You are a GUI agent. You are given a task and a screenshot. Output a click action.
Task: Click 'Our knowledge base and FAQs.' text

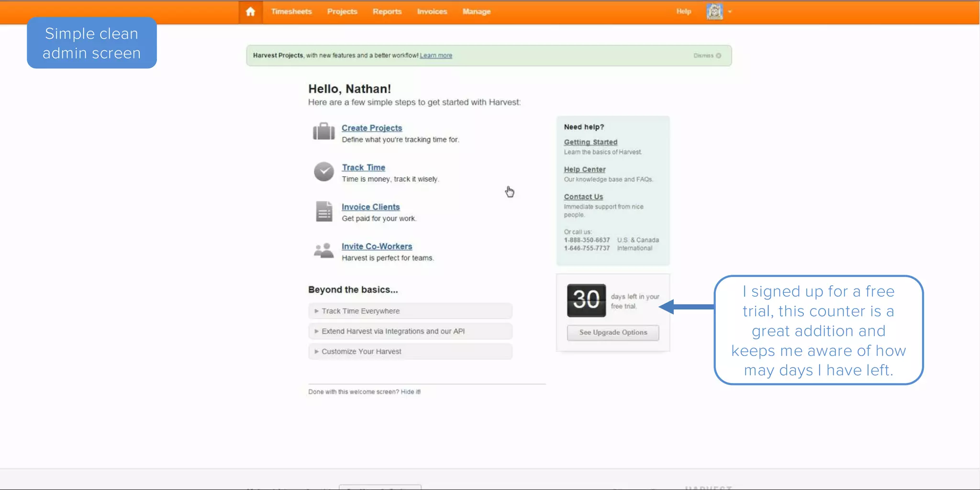[609, 179]
